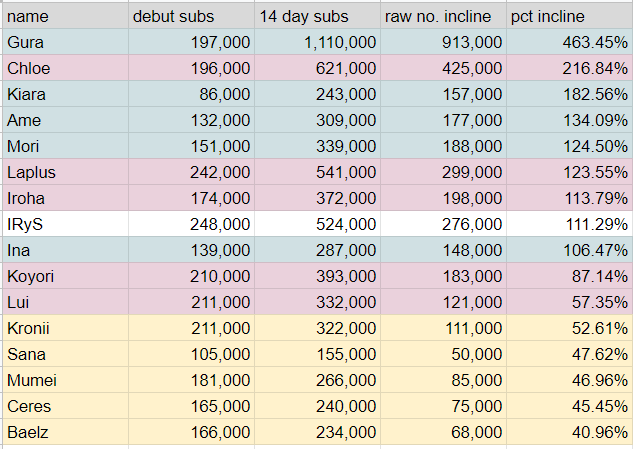The width and height of the screenshot is (633, 449).
Task: Select the 463.45% pct incline cell
Action: [x=569, y=42]
